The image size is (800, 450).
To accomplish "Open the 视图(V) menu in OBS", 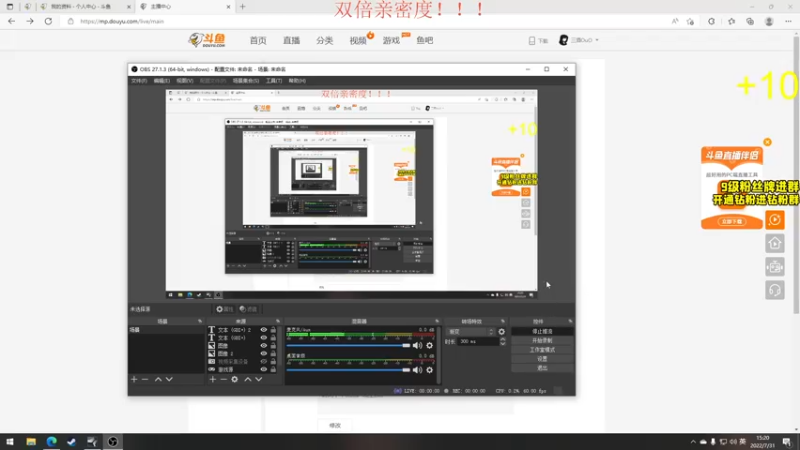I will tap(185, 81).
